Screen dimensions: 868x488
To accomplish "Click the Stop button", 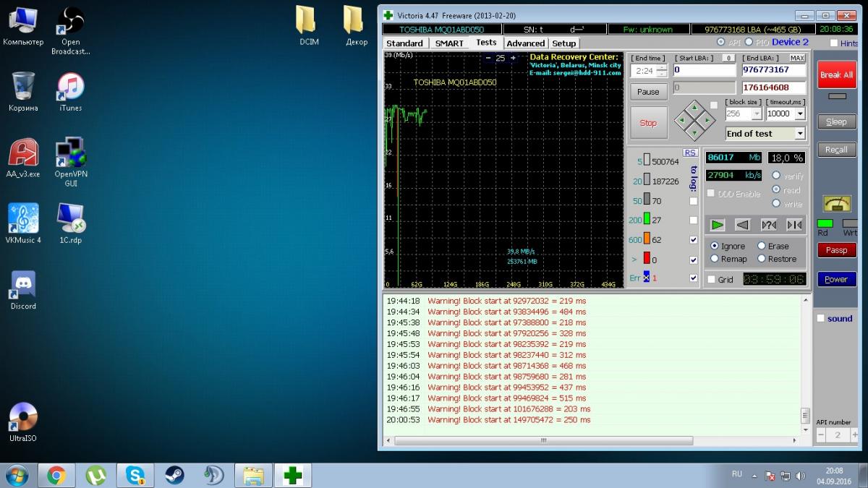I will click(648, 123).
